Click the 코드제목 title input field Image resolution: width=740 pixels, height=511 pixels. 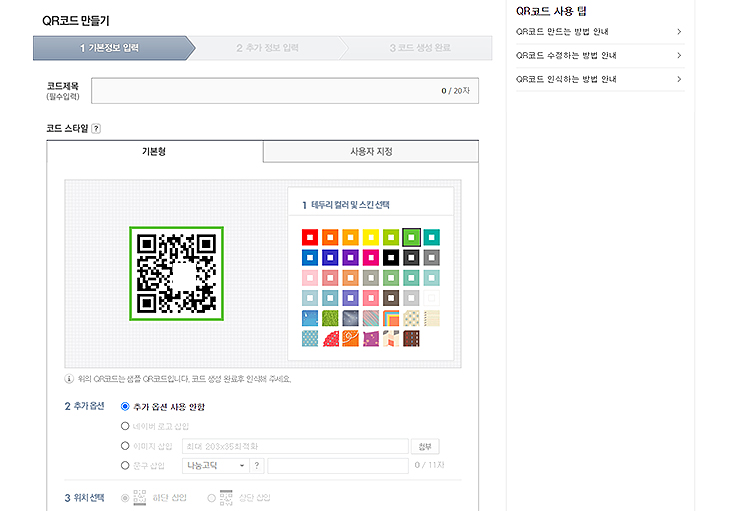pos(285,91)
